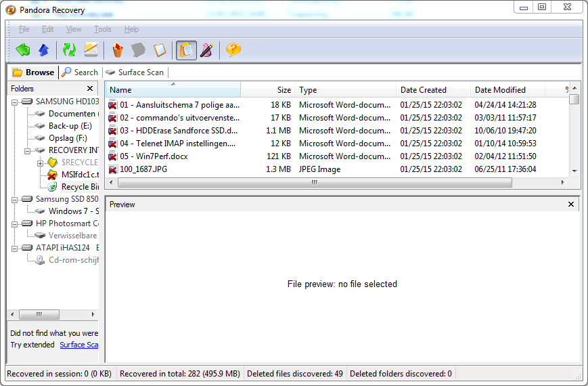This screenshot has width=588, height=386.
Task: Click the 1.3 MB size cell
Action: [278, 169]
